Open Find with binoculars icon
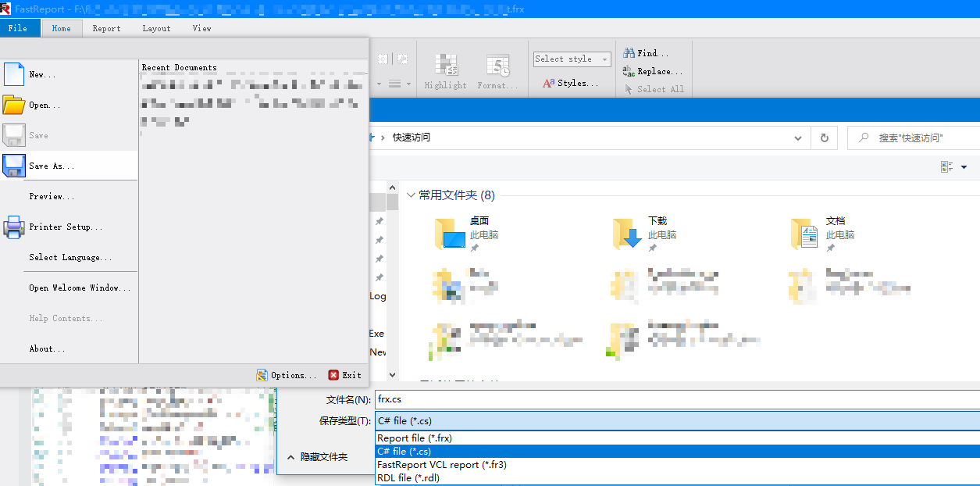This screenshot has height=486, width=980. click(629, 53)
